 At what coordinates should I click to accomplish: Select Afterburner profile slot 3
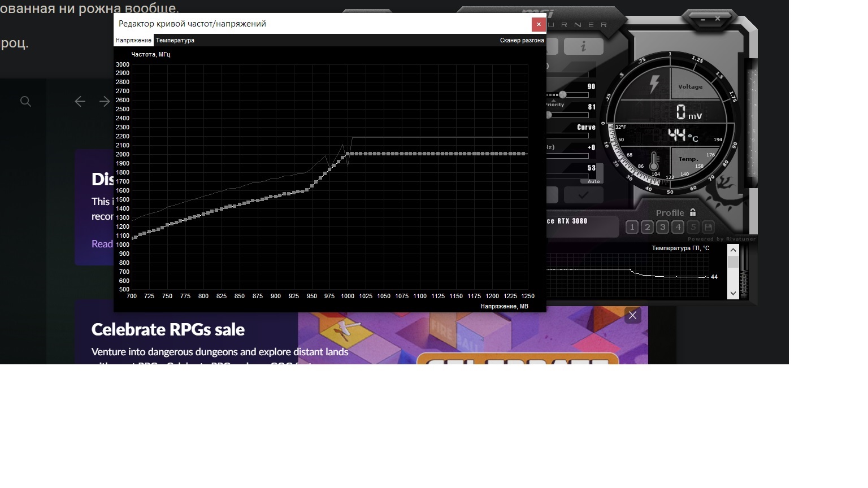click(x=662, y=227)
